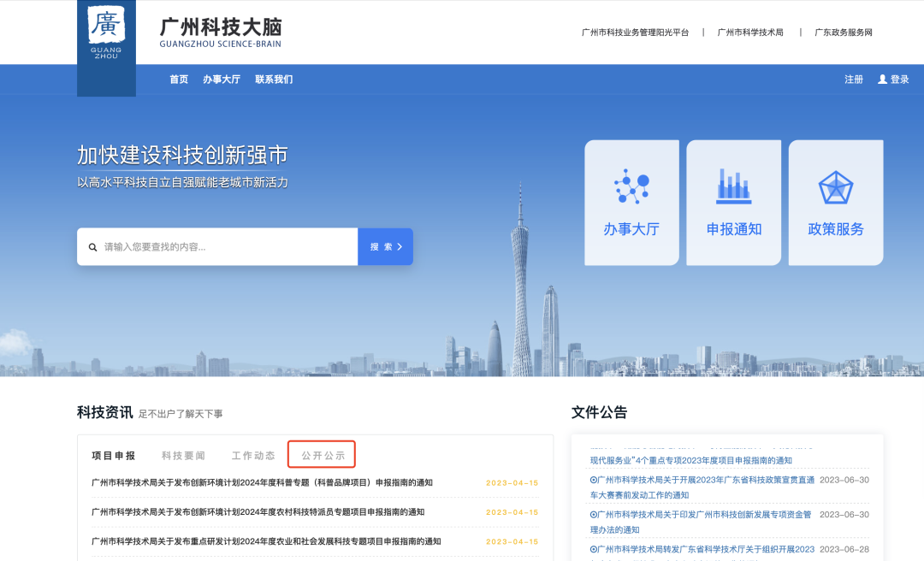Open the 申报通知 bar chart icon card

click(733, 203)
